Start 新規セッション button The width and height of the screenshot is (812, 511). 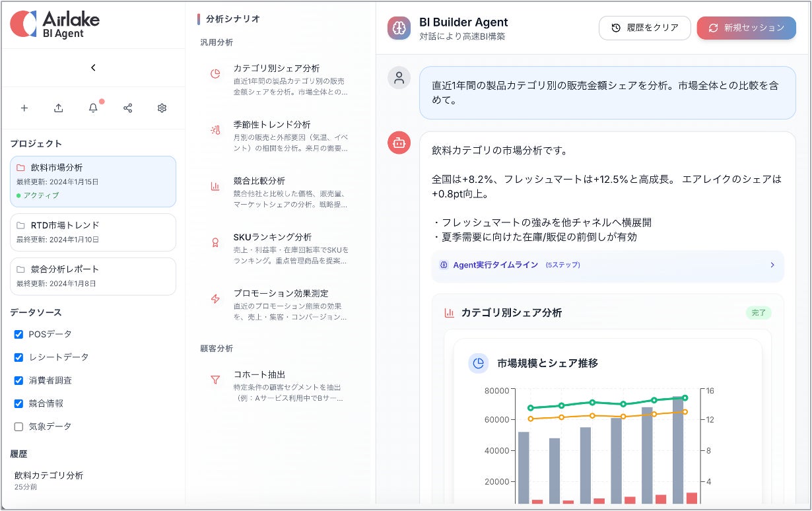coord(746,28)
